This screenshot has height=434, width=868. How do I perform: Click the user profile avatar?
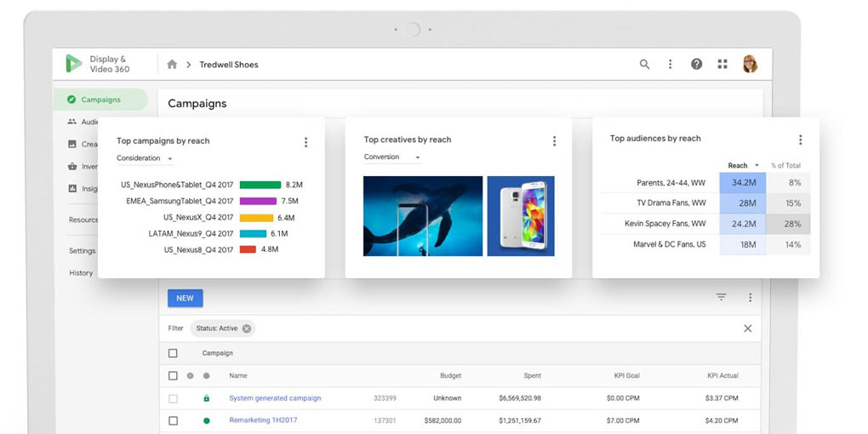coord(750,64)
